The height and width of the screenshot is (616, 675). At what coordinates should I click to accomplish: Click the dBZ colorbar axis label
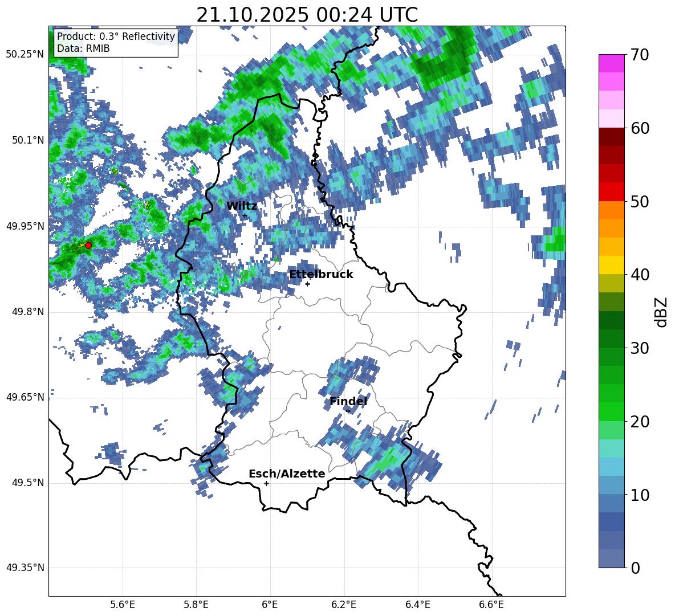point(661,312)
